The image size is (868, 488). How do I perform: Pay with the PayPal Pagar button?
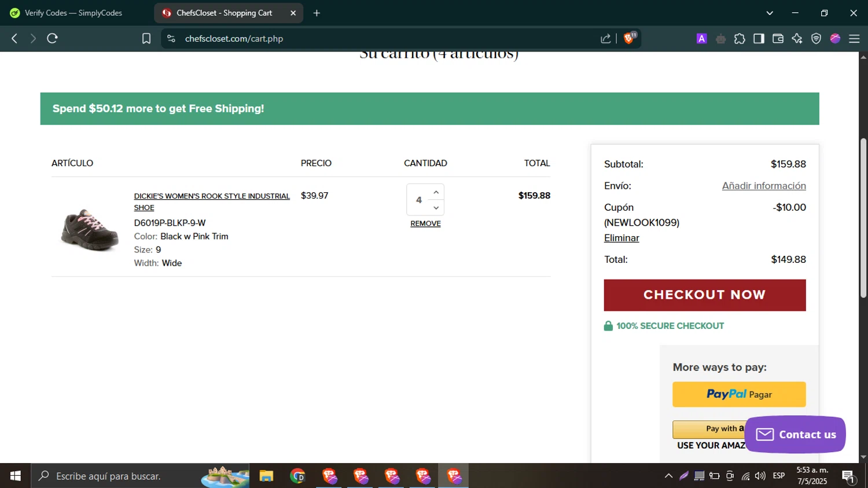(x=739, y=394)
